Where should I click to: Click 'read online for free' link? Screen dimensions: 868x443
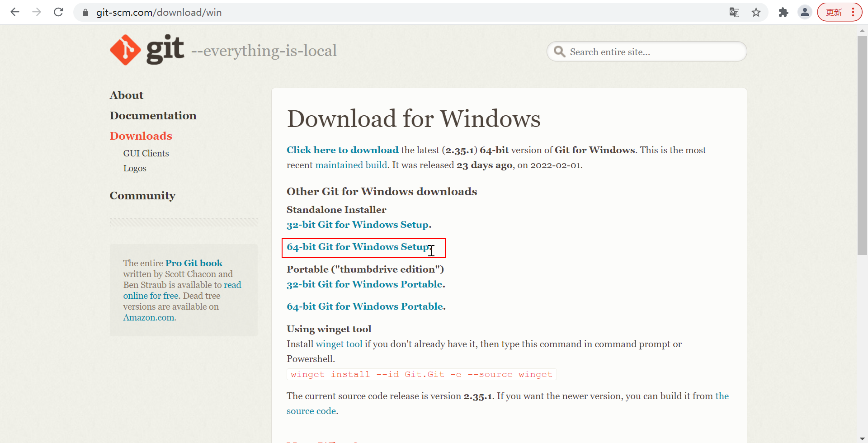(151, 296)
